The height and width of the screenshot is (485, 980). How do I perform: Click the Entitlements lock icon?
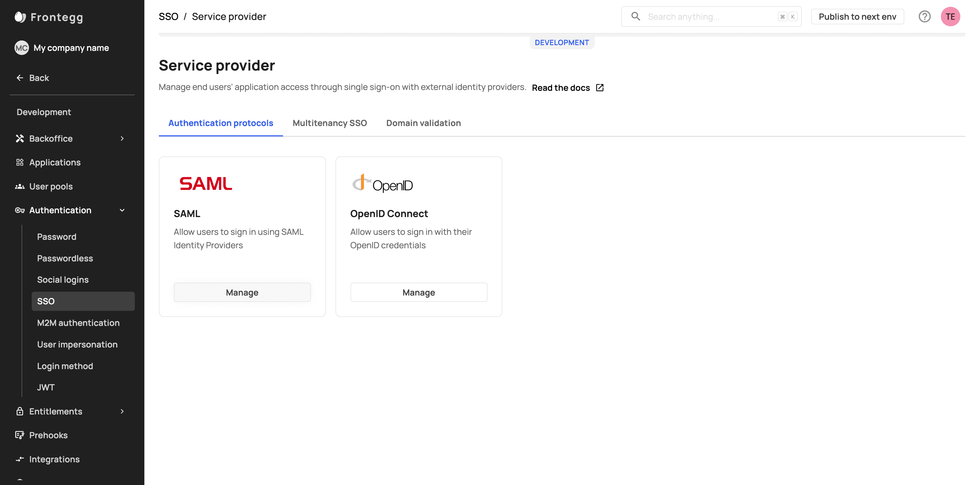20,411
